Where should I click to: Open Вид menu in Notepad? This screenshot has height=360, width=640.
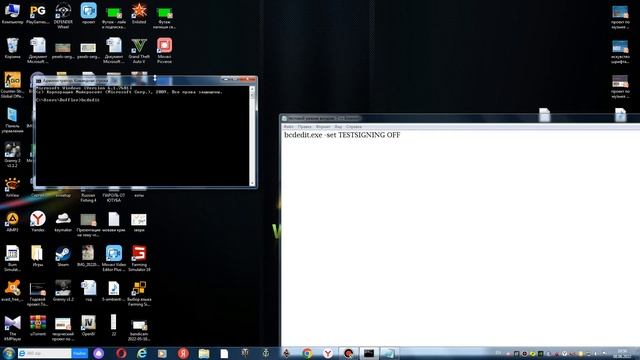338,127
